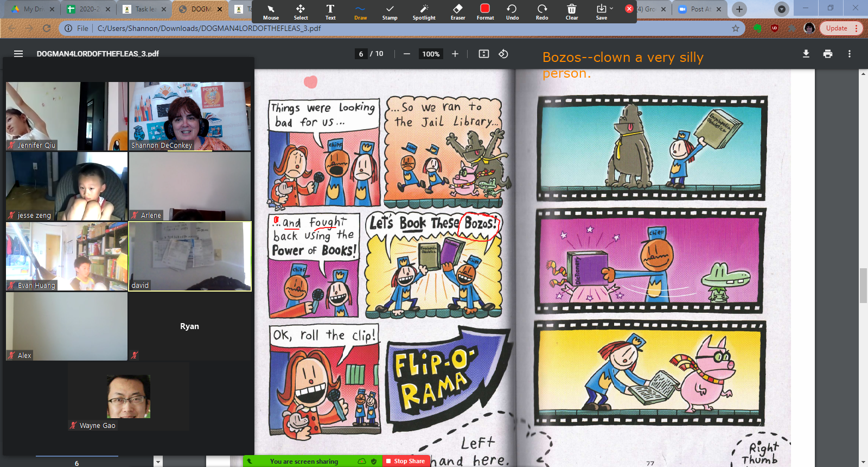Open the uBlock Origin extension
Screen dimensions: 868x467
(x=775, y=28)
